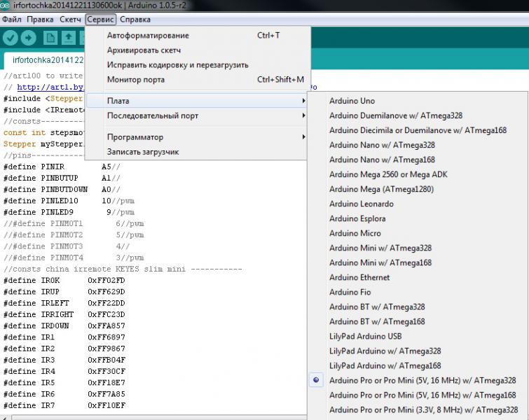Choose Архивировать скетч menu entry

pos(196,50)
